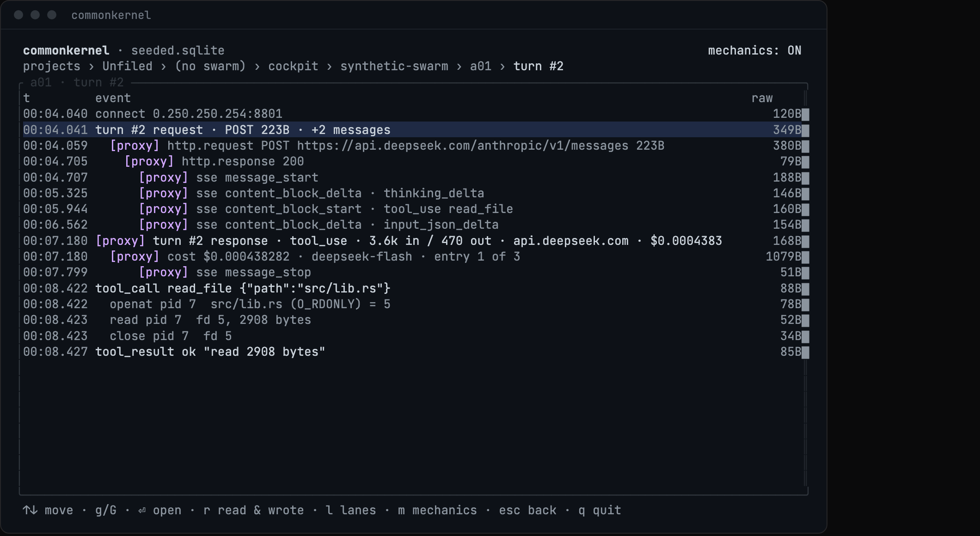The image size is (980, 536).
Task: Select the turn #2 response tool_use row
Action: 413,241
